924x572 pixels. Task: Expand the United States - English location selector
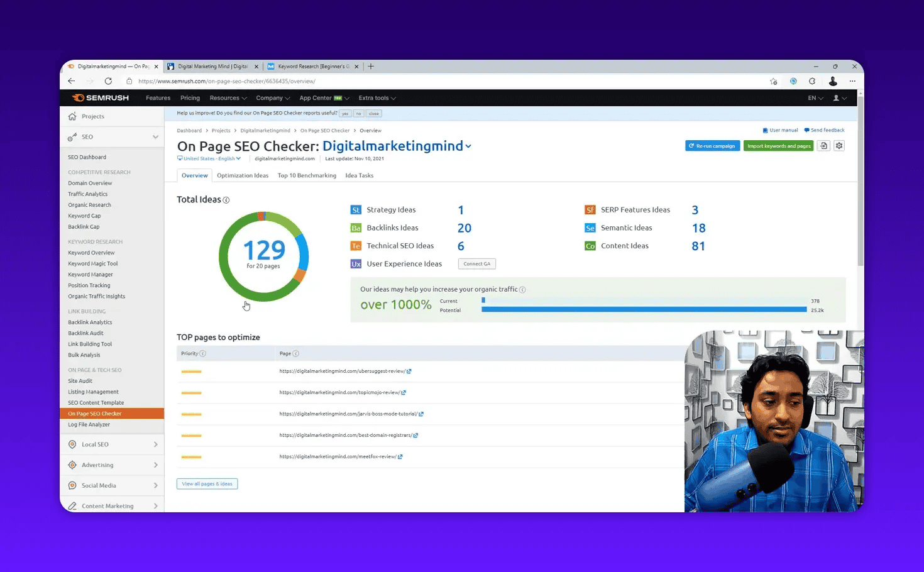click(x=209, y=158)
